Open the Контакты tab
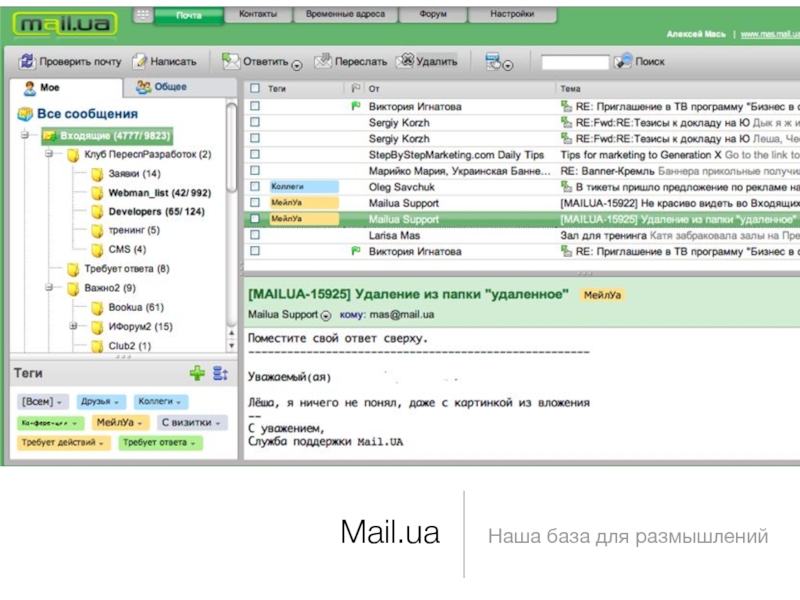800x600 pixels. (258, 14)
